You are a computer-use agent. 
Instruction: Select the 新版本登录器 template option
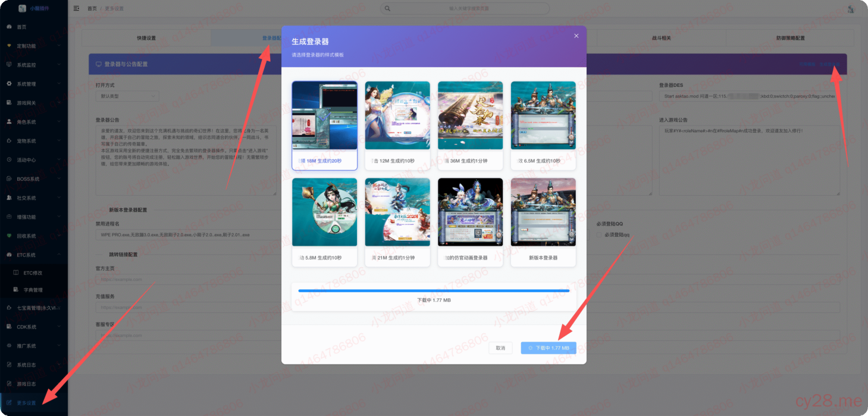(543, 222)
